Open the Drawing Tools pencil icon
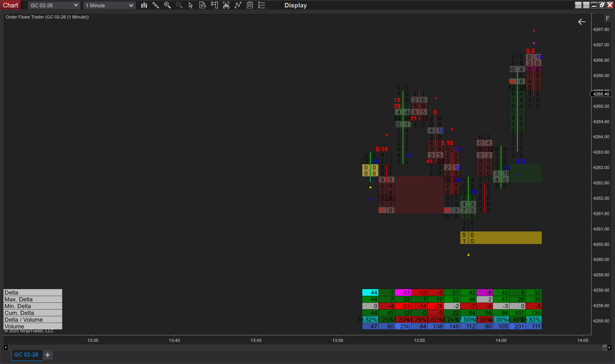 [156, 5]
